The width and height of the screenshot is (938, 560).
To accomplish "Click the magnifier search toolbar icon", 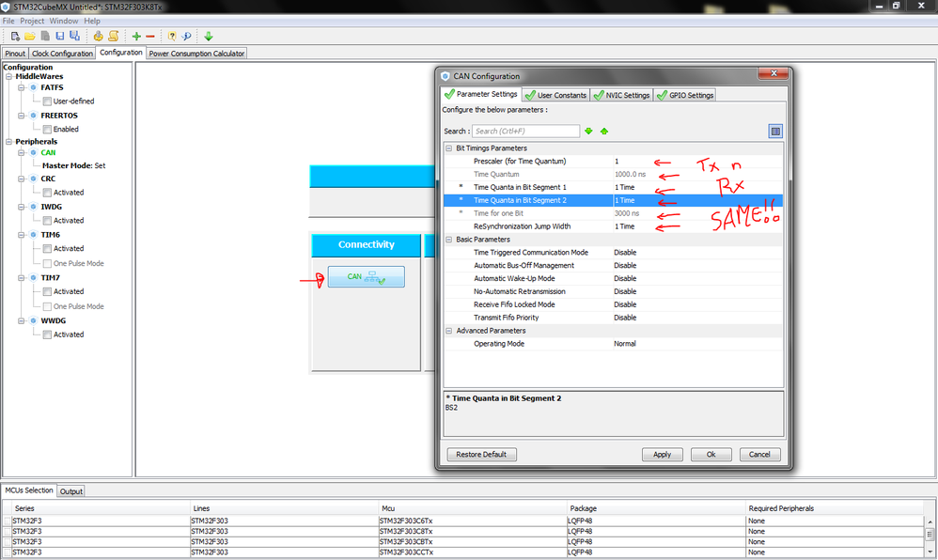I will click(187, 37).
